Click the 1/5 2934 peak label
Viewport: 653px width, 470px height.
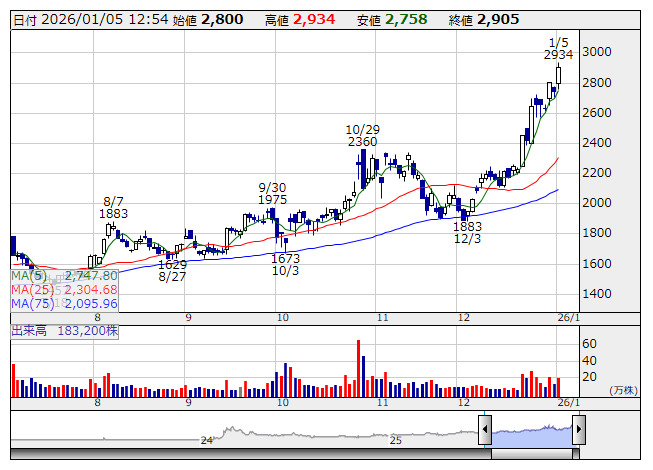coord(560,48)
